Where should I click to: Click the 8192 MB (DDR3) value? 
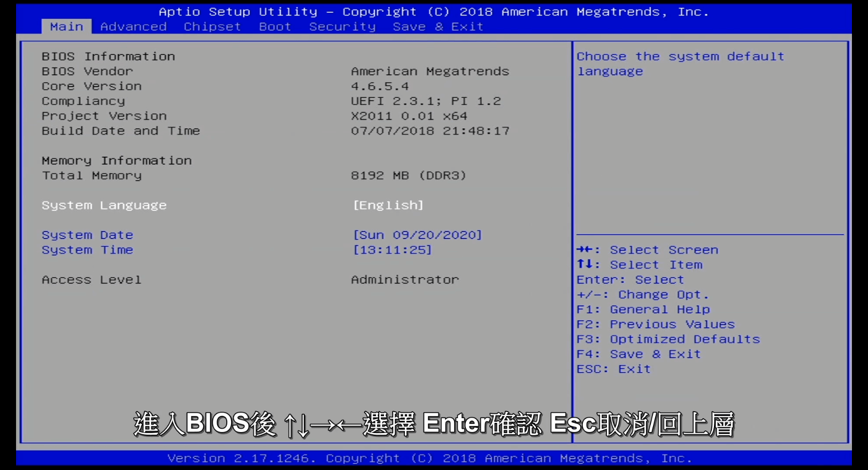point(409,175)
